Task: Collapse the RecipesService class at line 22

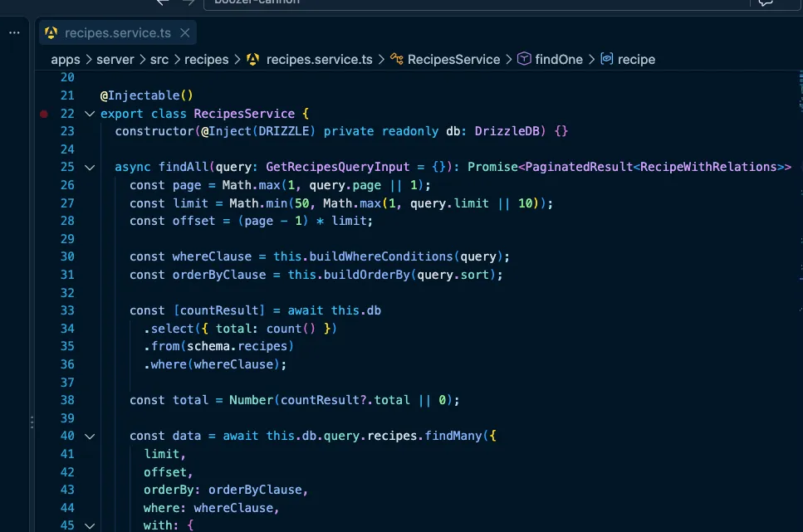Action: tap(90, 114)
